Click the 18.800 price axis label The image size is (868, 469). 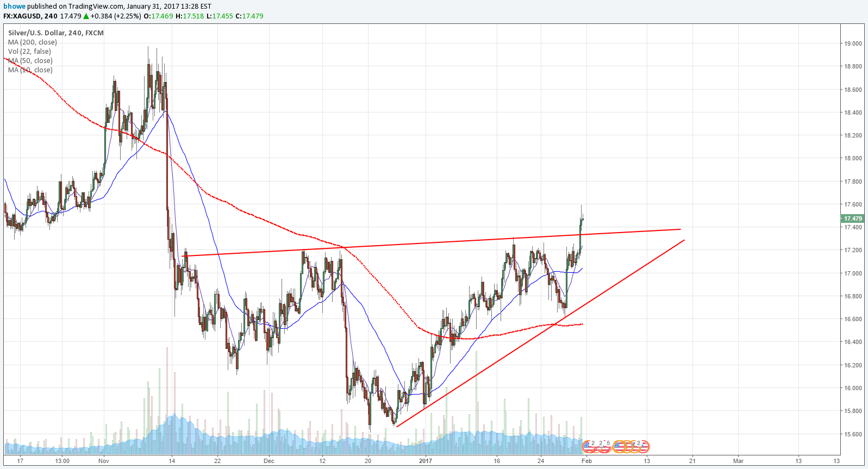tap(853, 66)
